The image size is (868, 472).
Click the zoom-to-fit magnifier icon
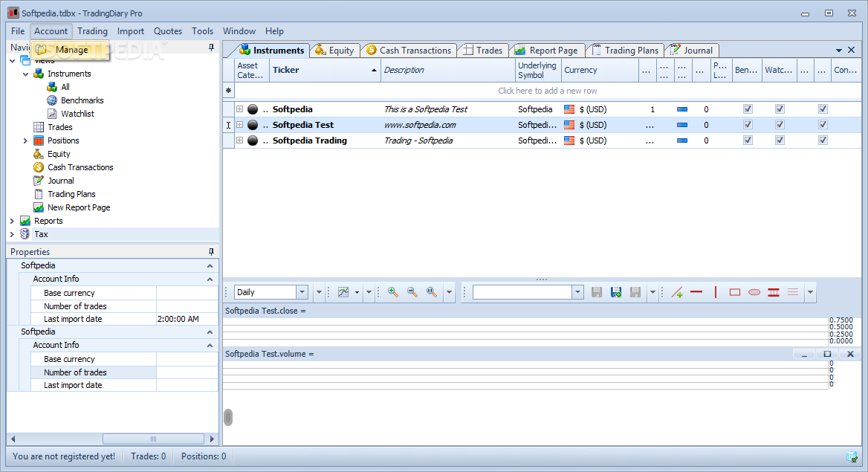[x=432, y=292]
